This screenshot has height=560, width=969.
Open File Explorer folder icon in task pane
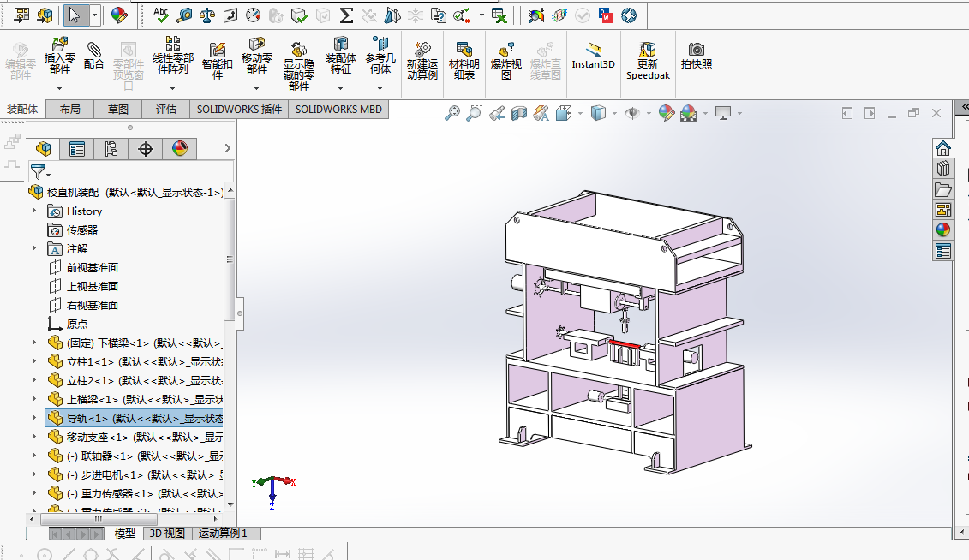[943, 189]
